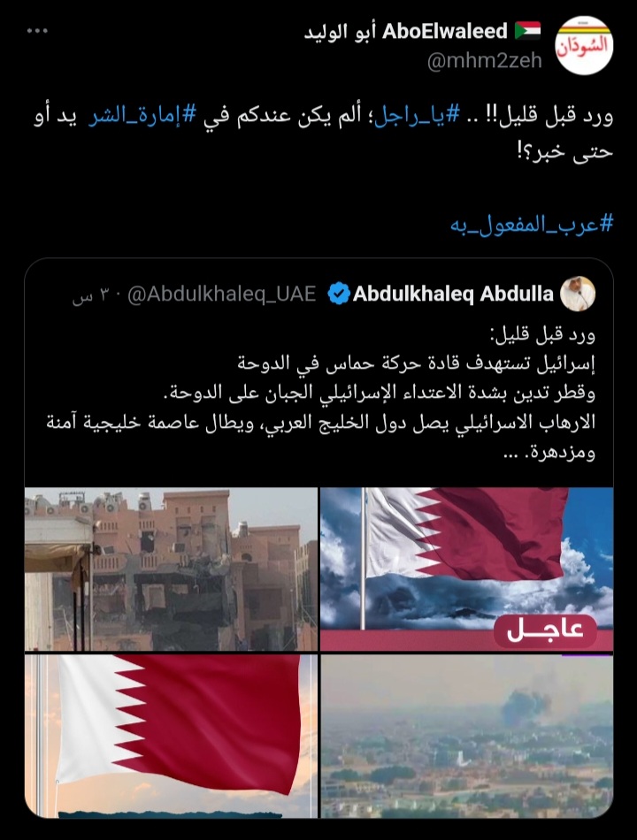Screen dimensions: 637x840
Task: Open Abdulkhaleq Abdulla's small avatar
Action: (578, 294)
